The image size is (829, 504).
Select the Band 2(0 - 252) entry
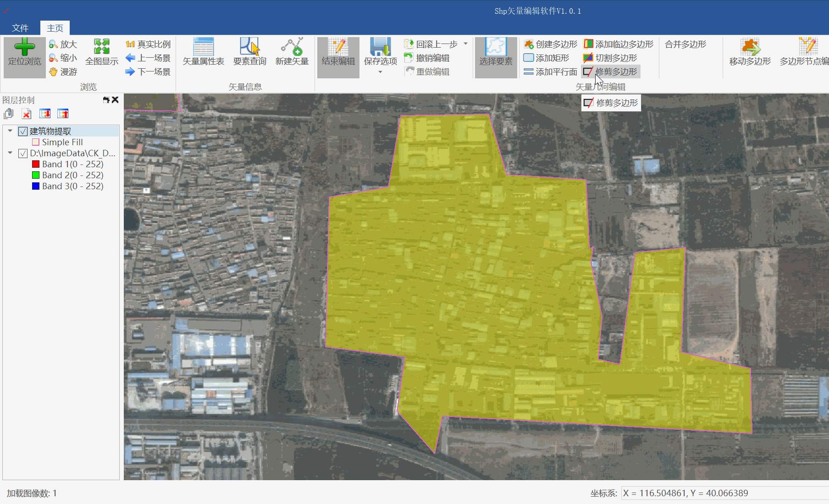(x=73, y=175)
